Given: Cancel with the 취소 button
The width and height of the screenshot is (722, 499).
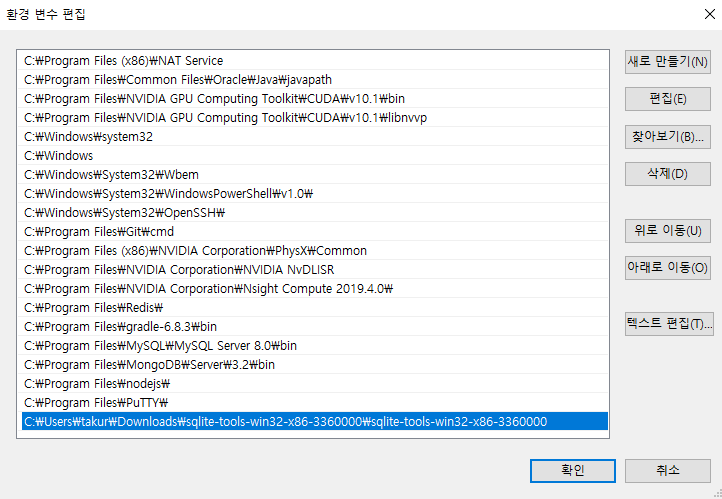Looking at the screenshot, I should click(x=667, y=470).
